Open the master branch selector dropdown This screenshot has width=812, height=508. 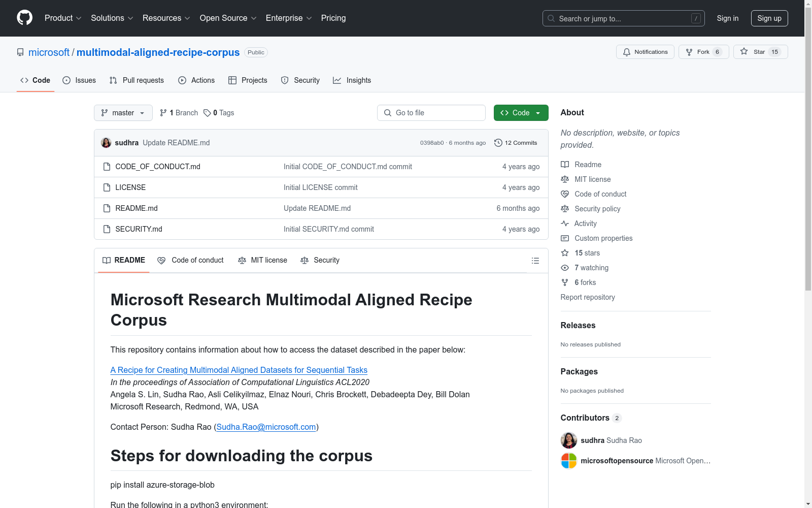pyautogui.click(x=123, y=113)
